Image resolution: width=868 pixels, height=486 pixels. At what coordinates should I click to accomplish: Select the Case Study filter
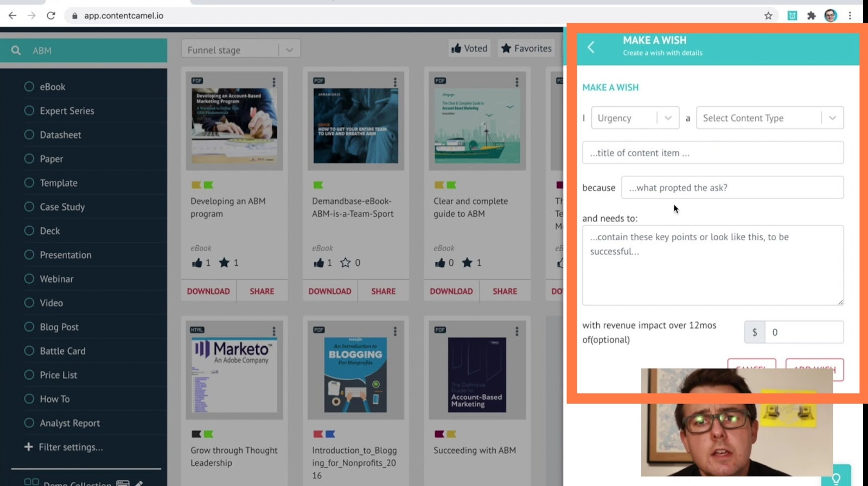pos(29,207)
